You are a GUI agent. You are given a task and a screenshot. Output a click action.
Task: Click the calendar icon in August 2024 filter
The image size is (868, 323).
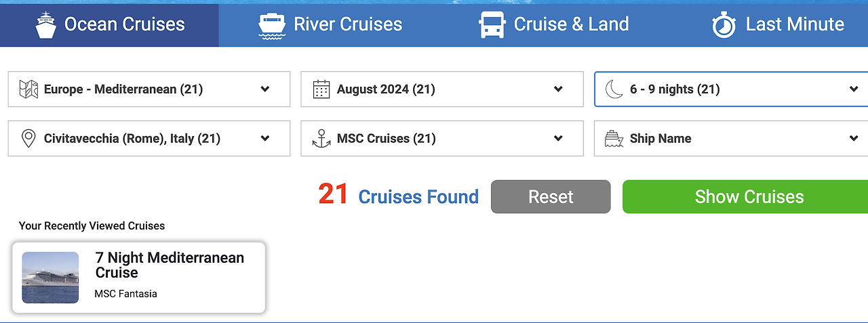point(321,89)
